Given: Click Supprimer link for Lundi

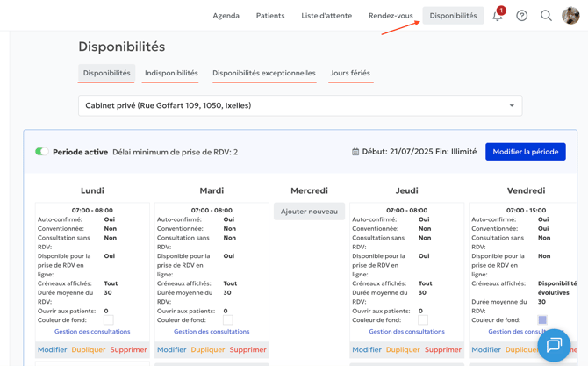Looking at the screenshot, I should [128, 349].
